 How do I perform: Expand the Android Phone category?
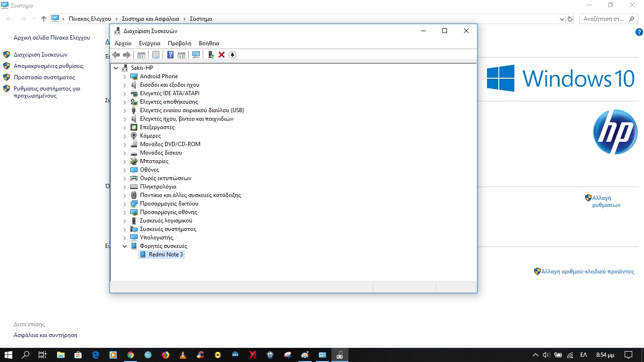pyautogui.click(x=125, y=76)
